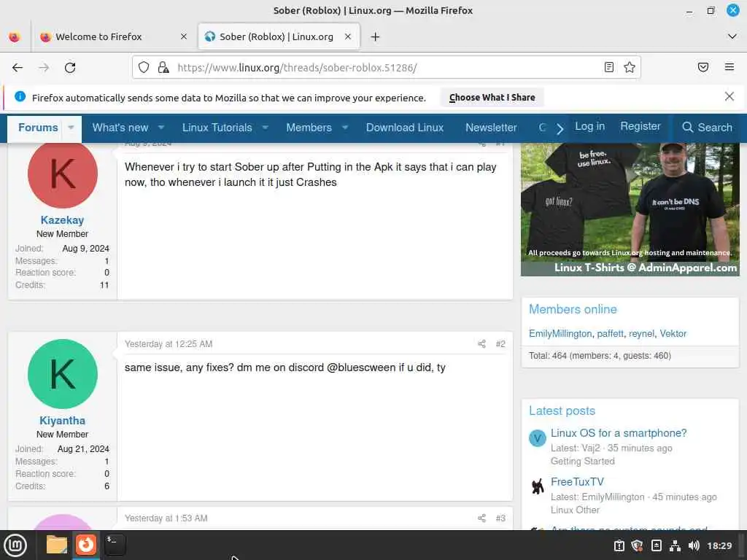Select the Firefox taskbar icon

[x=86, y=545]
